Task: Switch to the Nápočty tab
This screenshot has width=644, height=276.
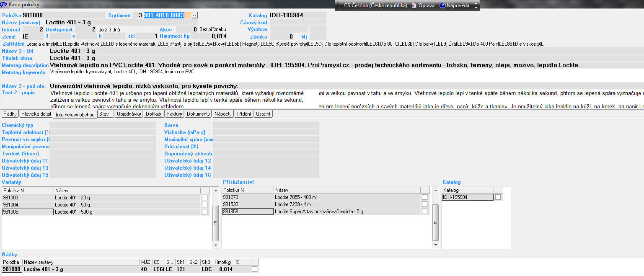Action: (223, 114)
